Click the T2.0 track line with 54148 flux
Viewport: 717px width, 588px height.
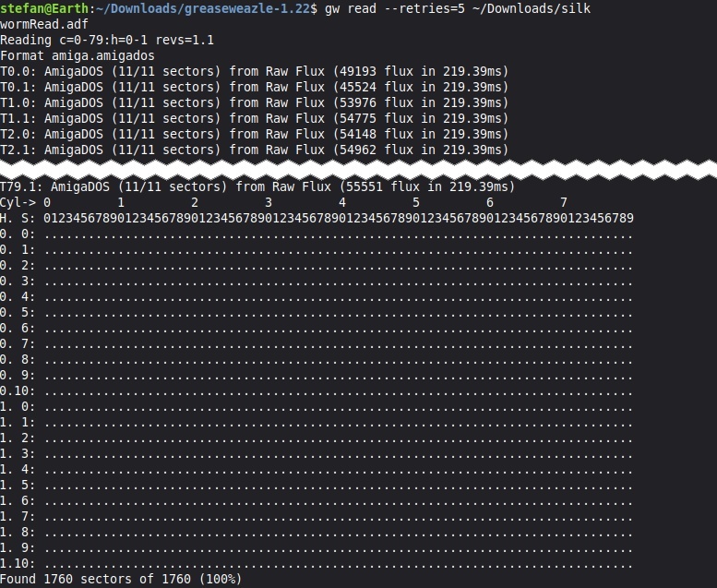[255, 134]
